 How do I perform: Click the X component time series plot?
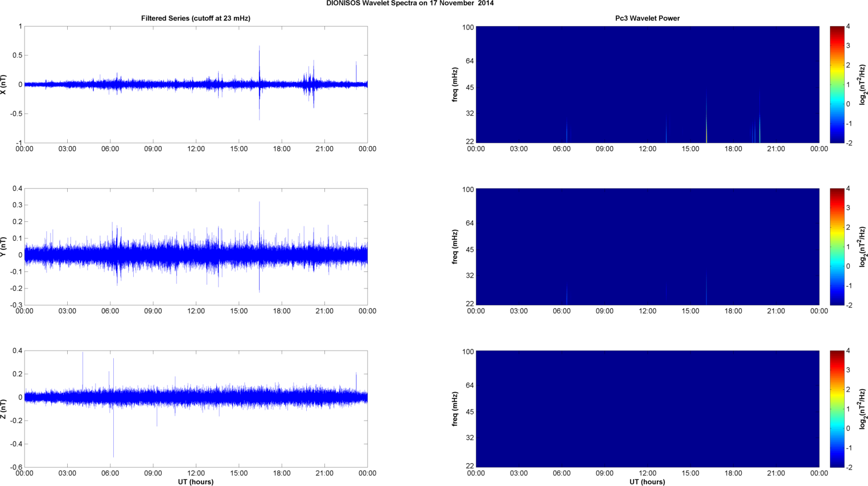pyautogui.click(x=196, y=84)
